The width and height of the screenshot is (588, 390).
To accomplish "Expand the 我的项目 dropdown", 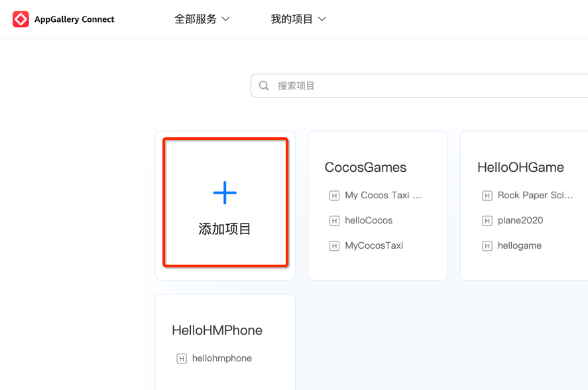I will [298, 19].
